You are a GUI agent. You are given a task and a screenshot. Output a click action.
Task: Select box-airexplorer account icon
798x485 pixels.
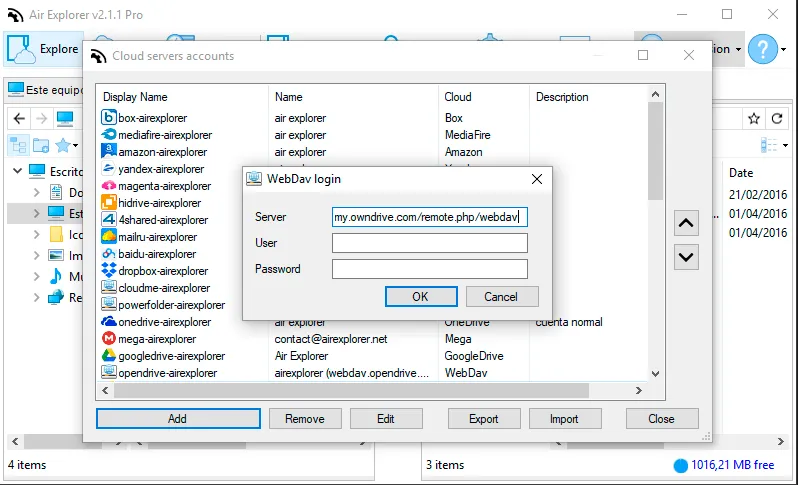(108, 118)
